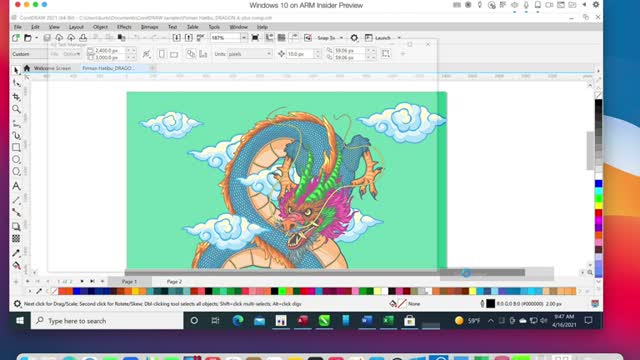This screenshot has height=360, width=640.
Task: Select the Parallel Dimension tool
Action: (x=16, y=200)
